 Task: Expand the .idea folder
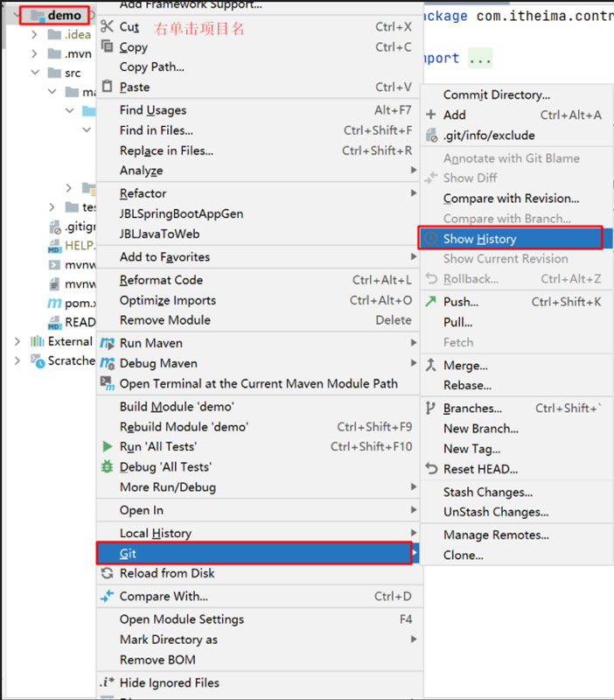[34, 34]
